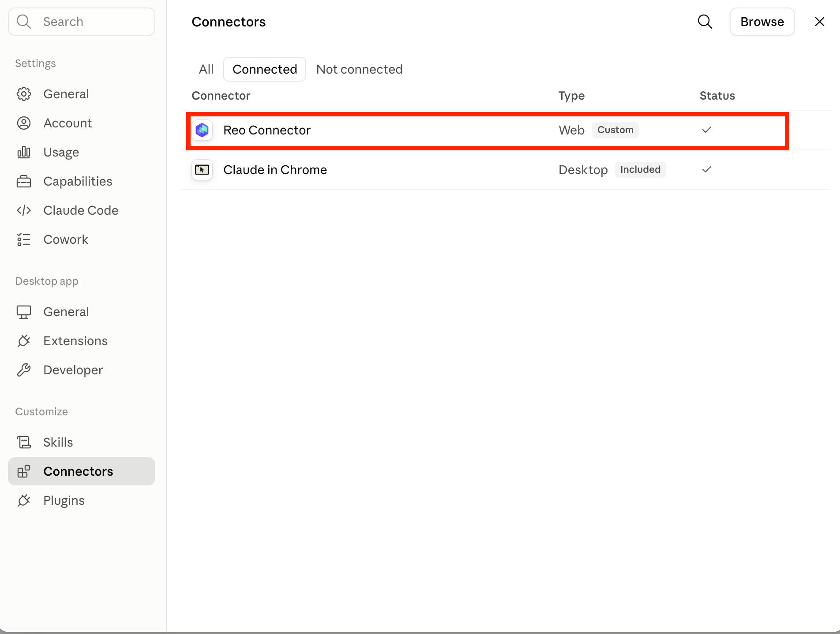Click the Reo Connector status checkmark
This screenshot has width=840, height=634.
[707, 130]
